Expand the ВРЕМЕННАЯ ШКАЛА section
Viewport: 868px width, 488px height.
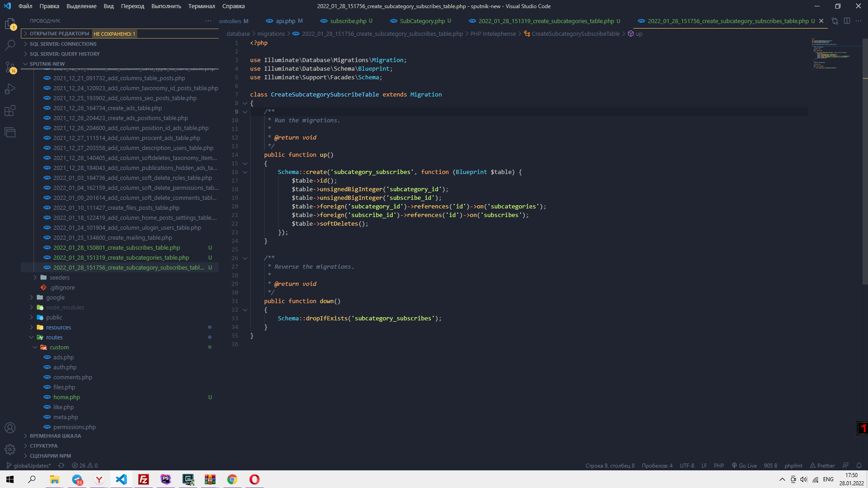tap(55, 436)
